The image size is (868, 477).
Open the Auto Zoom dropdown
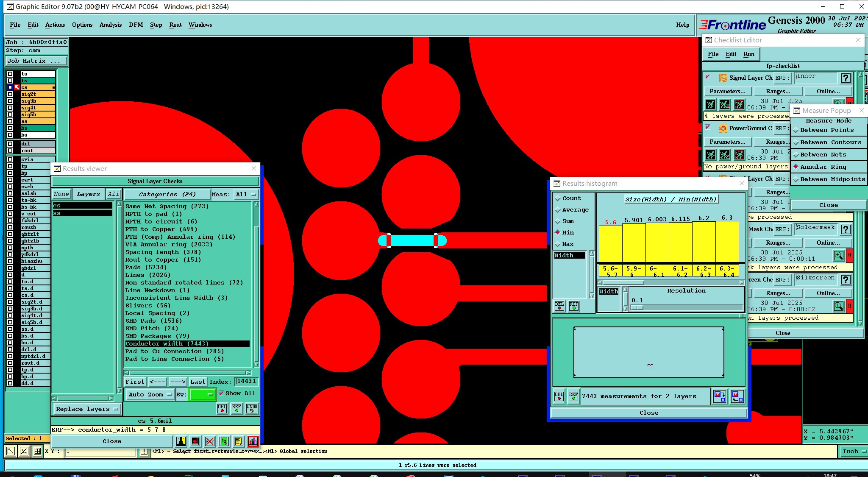150,394
